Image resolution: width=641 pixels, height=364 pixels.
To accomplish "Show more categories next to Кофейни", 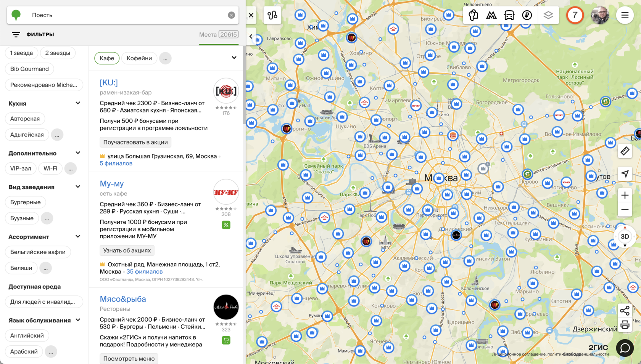I will click(x=165, y=59).
